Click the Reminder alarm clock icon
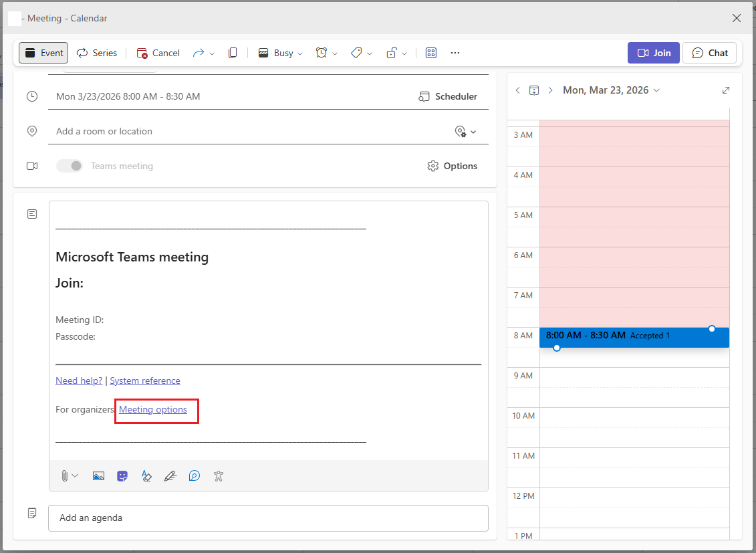This screenshot has height=553, width=756. pos(322,53)
